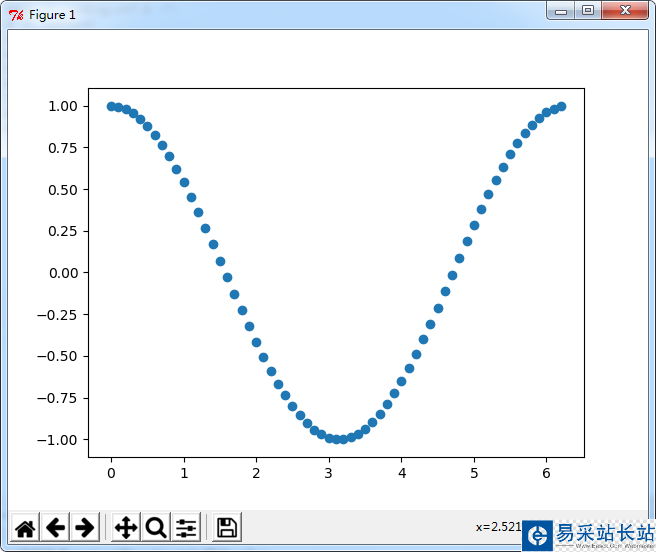Click the x-axis tick label 4

pos(402,473)
